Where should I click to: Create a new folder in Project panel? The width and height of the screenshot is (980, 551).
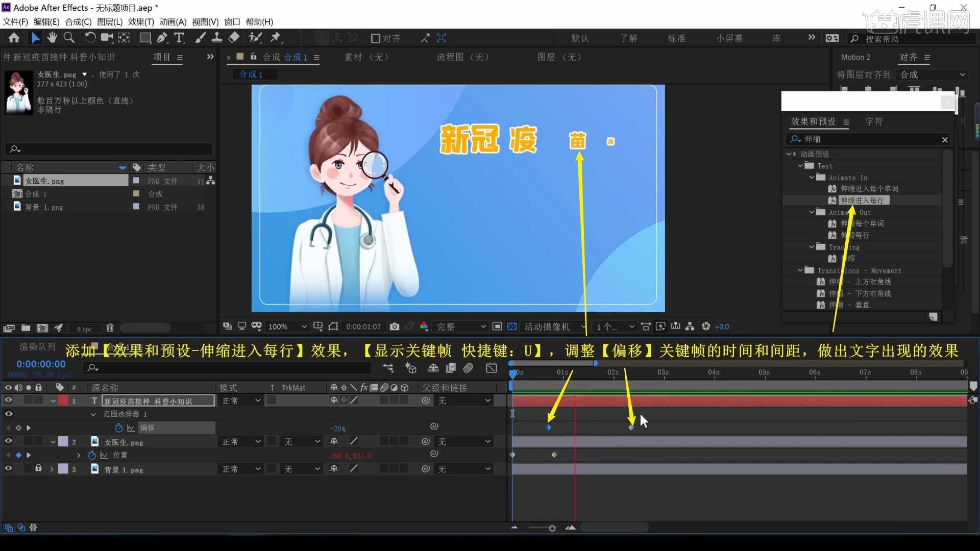[26, 328]
